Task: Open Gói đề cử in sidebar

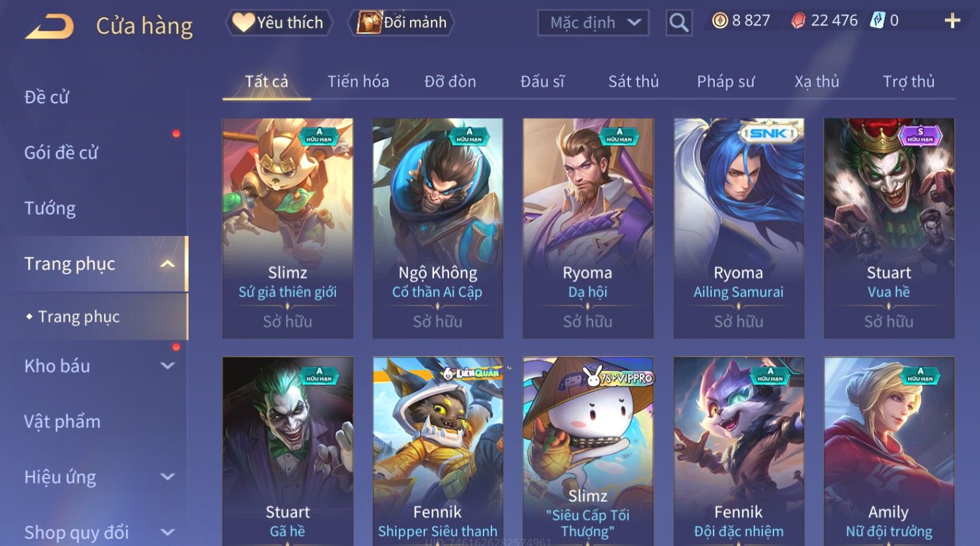Action: [61, 153]
